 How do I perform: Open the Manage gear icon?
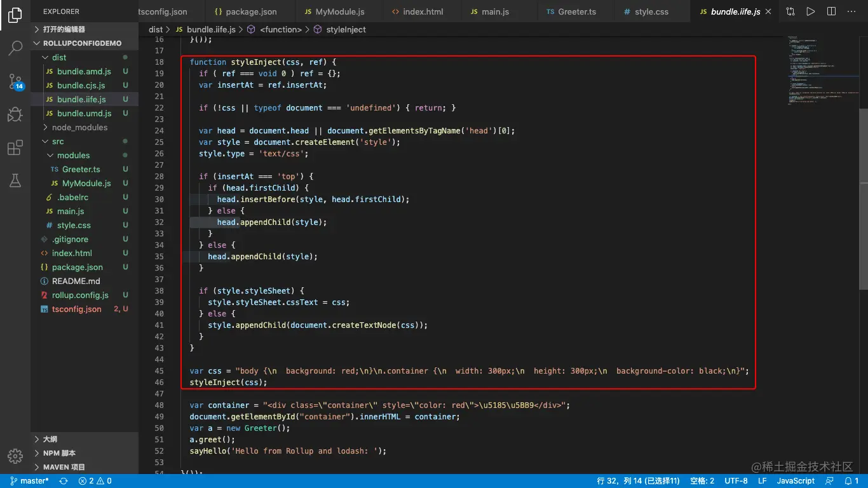(15, 456)
